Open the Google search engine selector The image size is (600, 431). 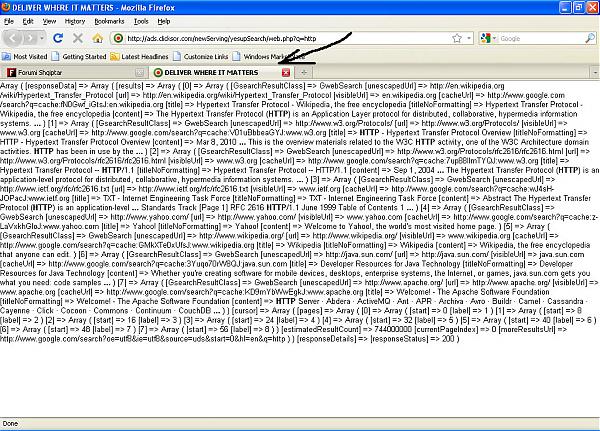489,38
